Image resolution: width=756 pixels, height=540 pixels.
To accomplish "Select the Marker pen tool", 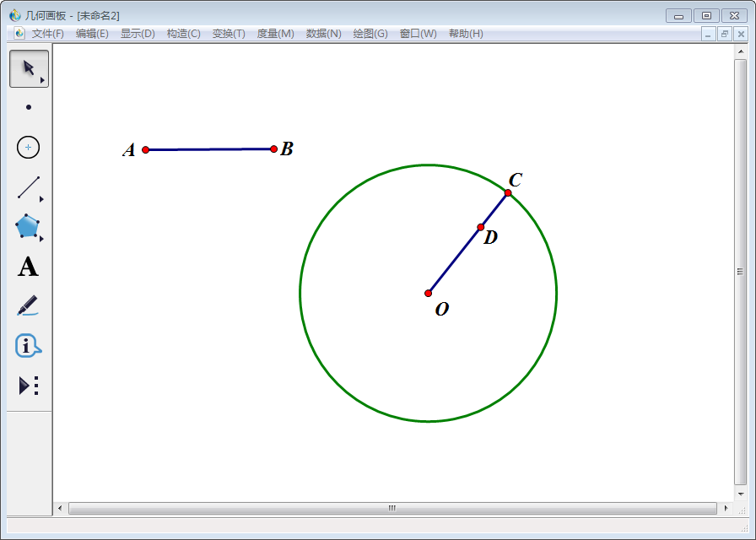I will tap(28, 305).
